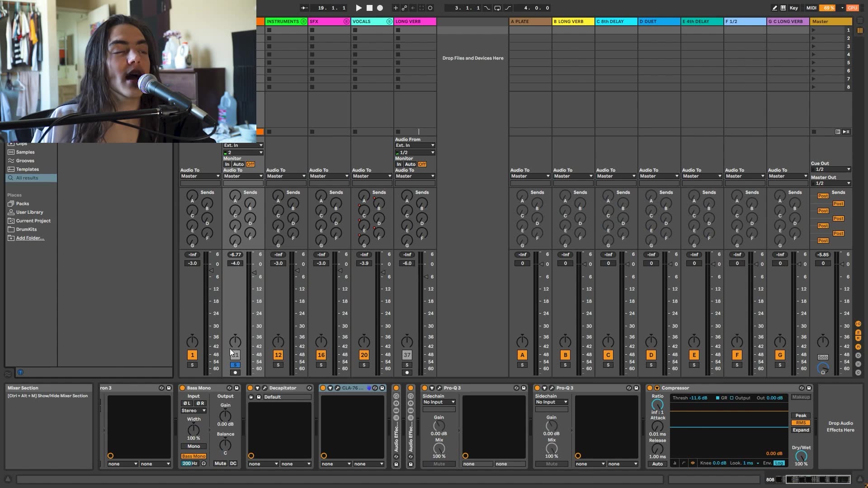Open Cue Out channel dropdown
868x488 pixels.
pyautogui.click(x=831, y=169)
